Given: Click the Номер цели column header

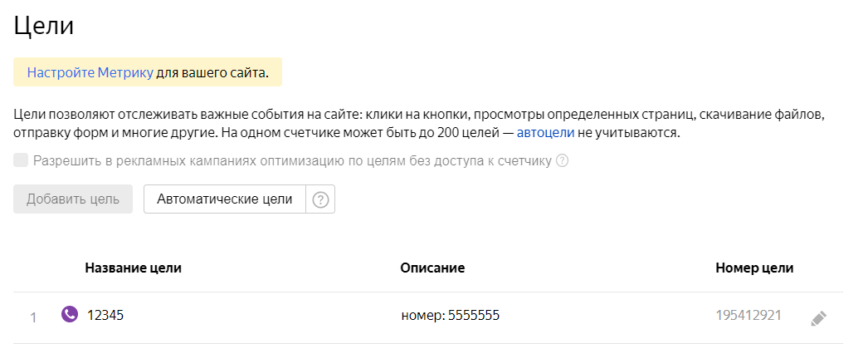Looking at the screenshot, I should (x=754, y=268).
